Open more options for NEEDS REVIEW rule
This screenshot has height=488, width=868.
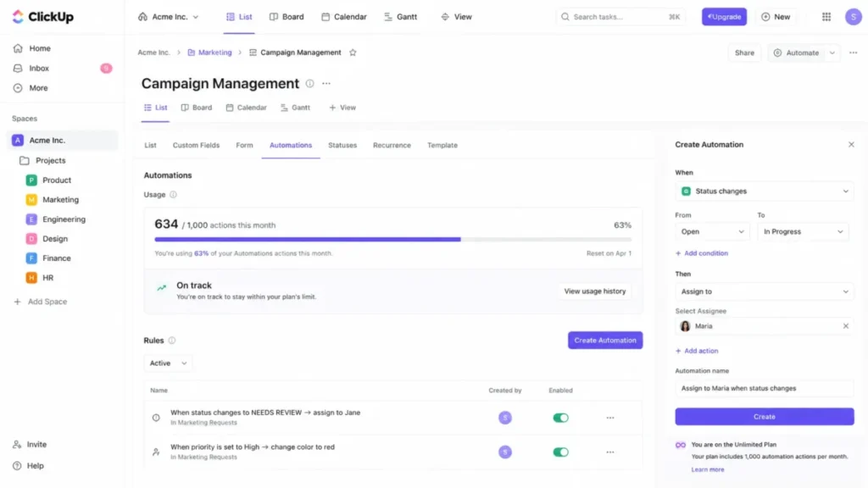(x=610, y=418)
